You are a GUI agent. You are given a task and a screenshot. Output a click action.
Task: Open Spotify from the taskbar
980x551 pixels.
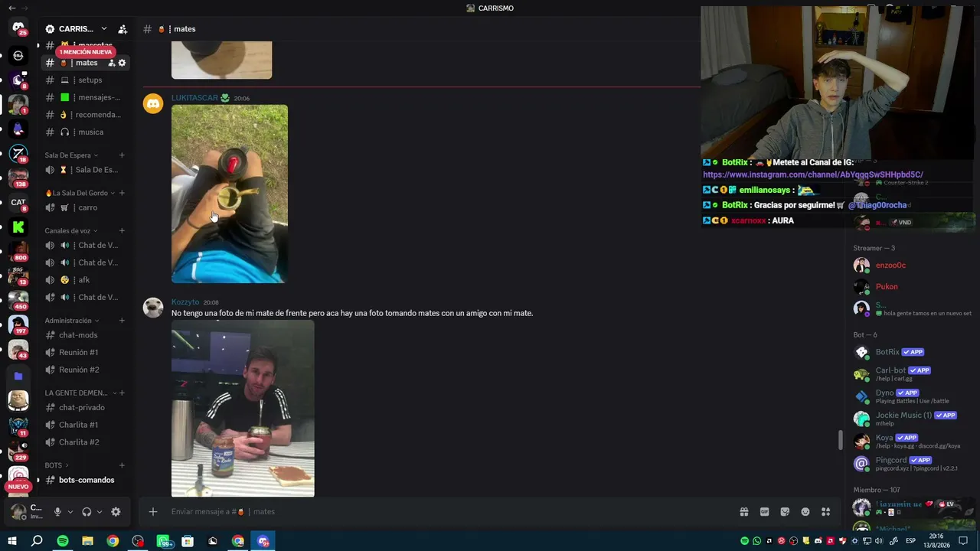click(x=63, y=541)
